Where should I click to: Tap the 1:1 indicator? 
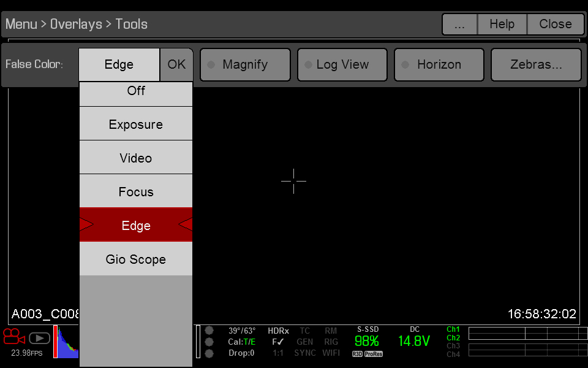coord(278,353)
